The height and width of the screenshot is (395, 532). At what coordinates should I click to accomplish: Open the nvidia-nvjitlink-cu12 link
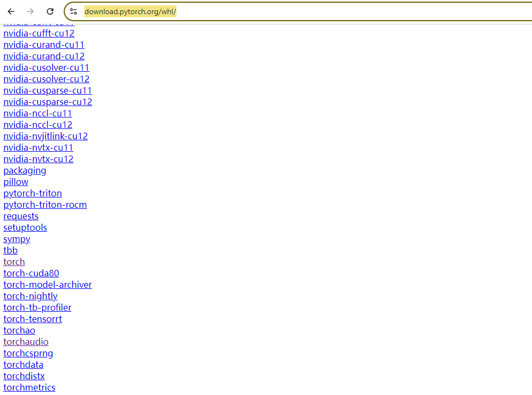[45, 136]
